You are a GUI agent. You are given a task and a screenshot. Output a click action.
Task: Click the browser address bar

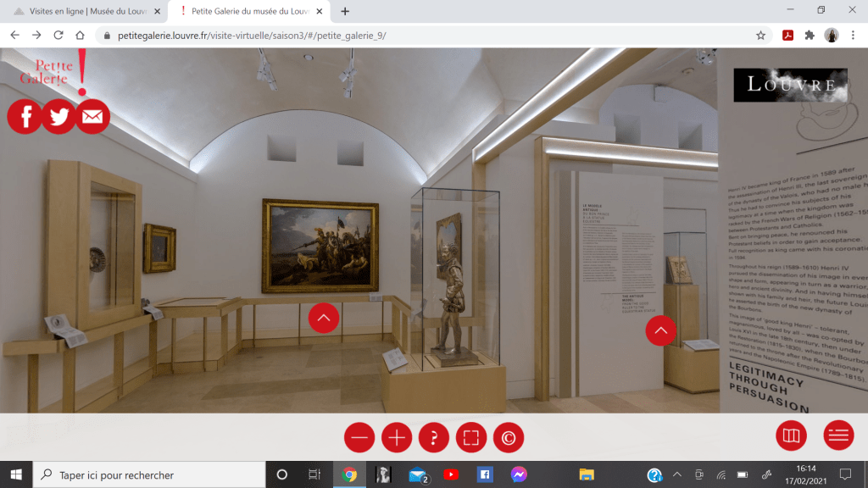coord(424,36)
